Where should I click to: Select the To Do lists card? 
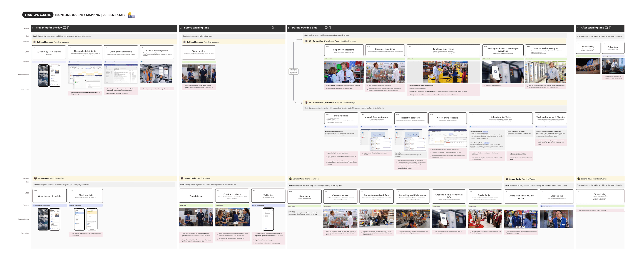coord(268,196)
